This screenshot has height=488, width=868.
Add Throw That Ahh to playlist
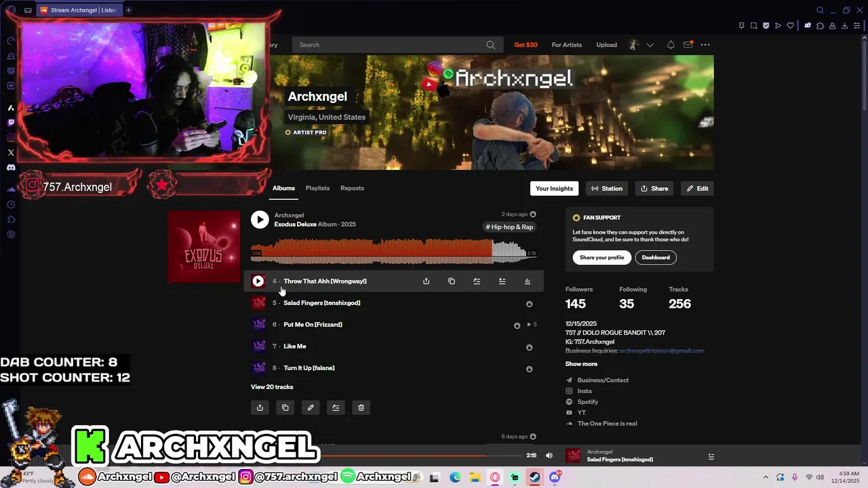coord(502,281)
